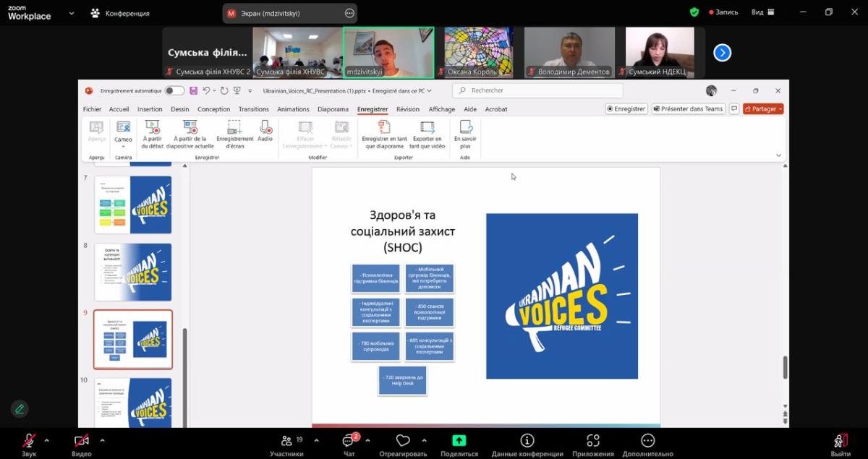Open the Вид view dropdown
The image size is (868, 459).
pos(761,12)
